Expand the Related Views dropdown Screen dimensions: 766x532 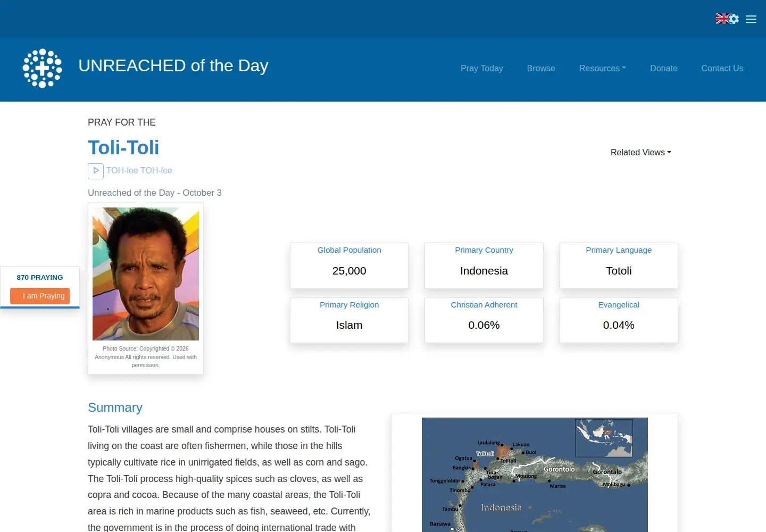click(641, 152)
